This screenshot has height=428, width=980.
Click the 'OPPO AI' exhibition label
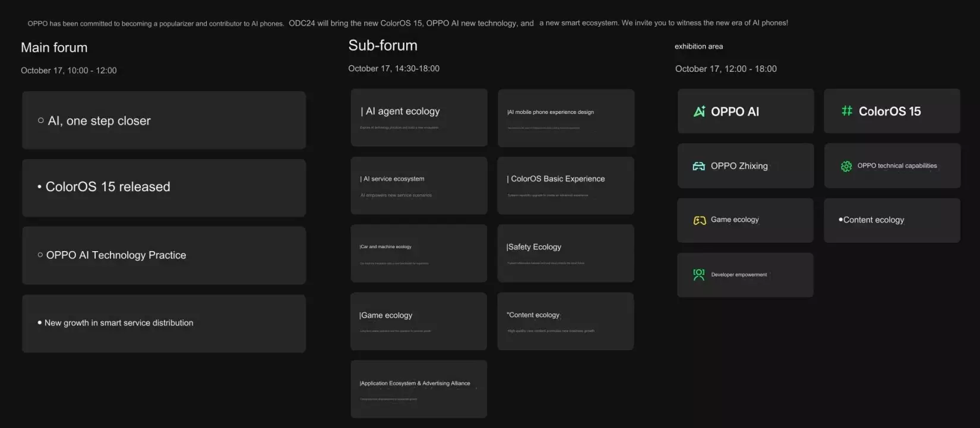coord(735,112)
